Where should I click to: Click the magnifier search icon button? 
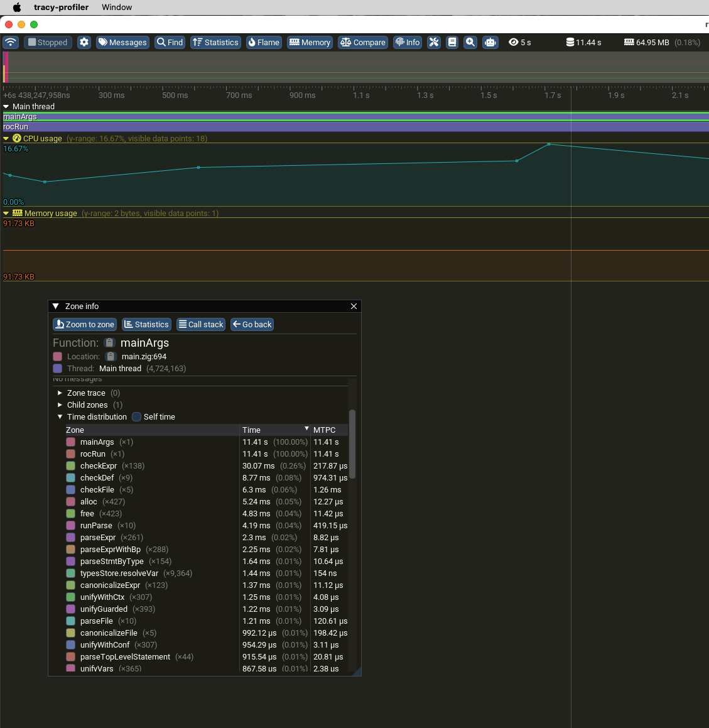click(470, 42)
